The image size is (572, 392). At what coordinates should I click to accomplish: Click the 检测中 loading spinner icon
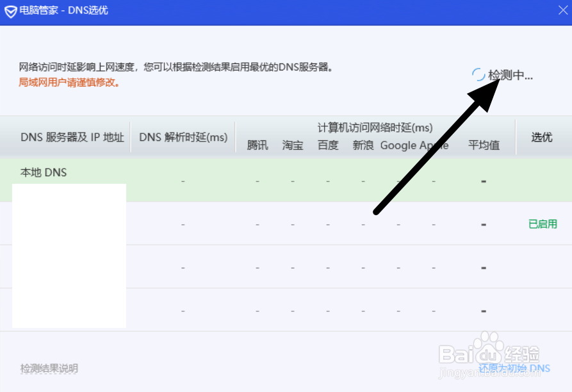coord(478,75)
